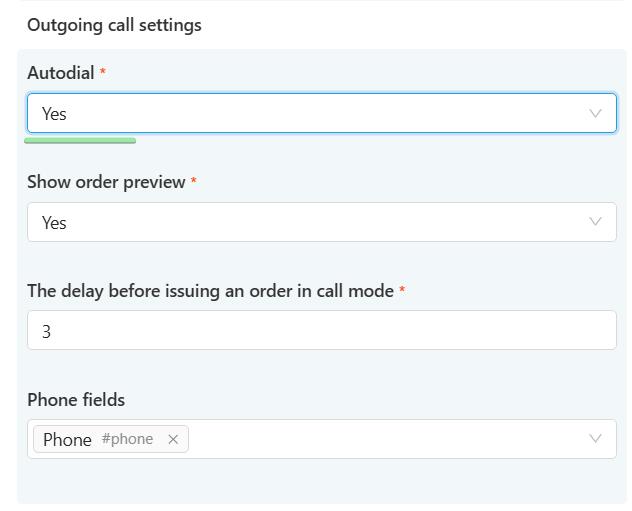Click the Yes value in Show order preview
This screenshot has width=632, height=511.
point(54,222)
